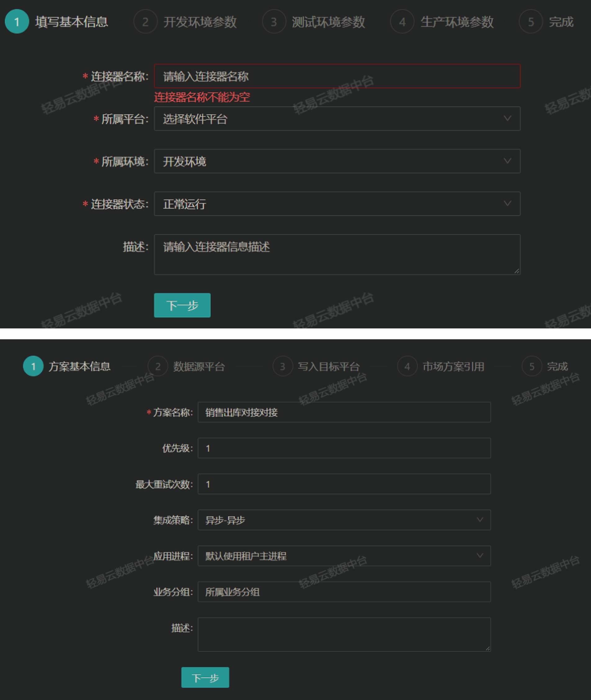Image resolution: width=591 pixels, height=700 pixels.
Task: Click the connector 描述 description textarea
Action: 337,254
